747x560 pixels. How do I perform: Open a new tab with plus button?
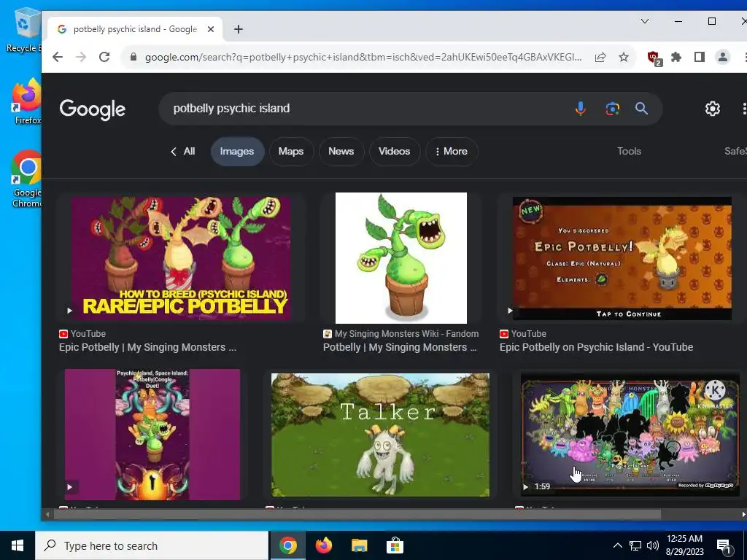point(239,29)
